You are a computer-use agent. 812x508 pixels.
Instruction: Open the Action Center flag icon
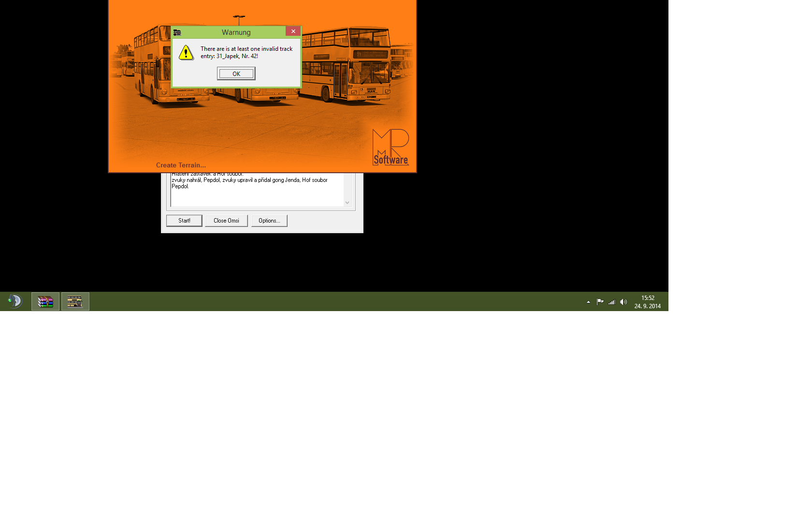(x=600, y=302)
